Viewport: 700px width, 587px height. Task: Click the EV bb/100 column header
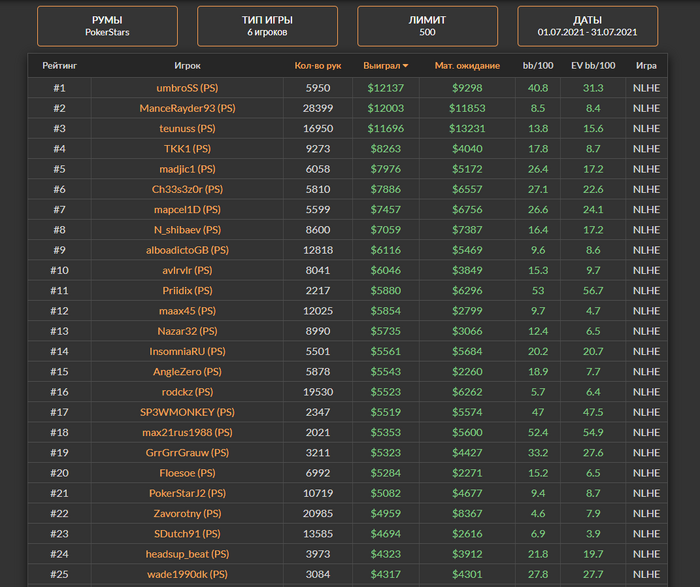click(x=593, y=66)
